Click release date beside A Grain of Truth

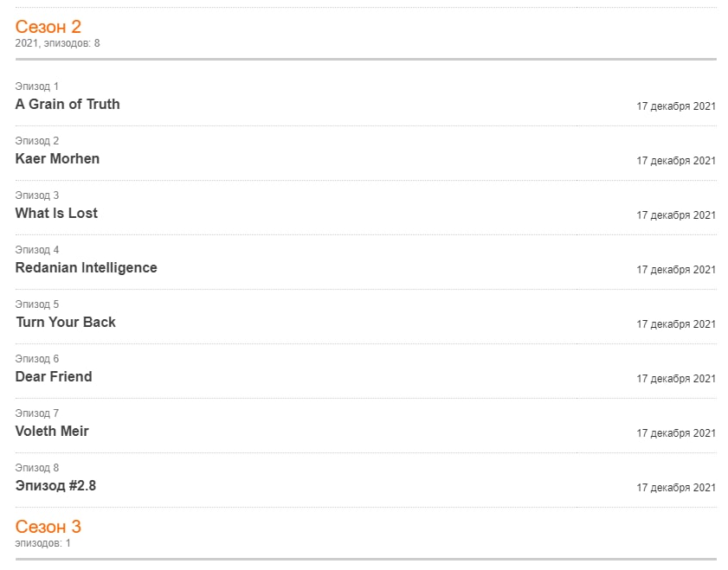click(676, 106)
